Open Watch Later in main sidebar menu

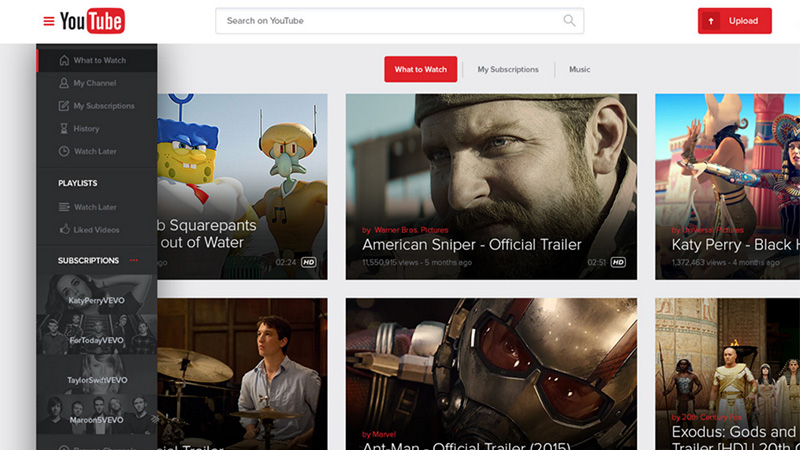click(97, 151)
